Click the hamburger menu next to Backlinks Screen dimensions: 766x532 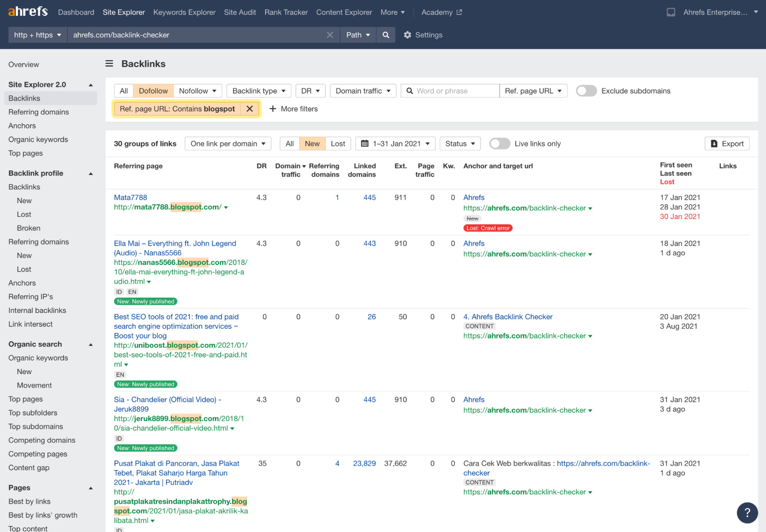click(109, 64)
